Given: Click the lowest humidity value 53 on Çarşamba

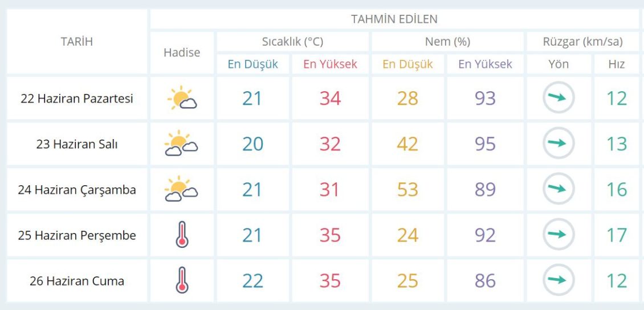Looking at the screenshot, I should click(407, 190).
